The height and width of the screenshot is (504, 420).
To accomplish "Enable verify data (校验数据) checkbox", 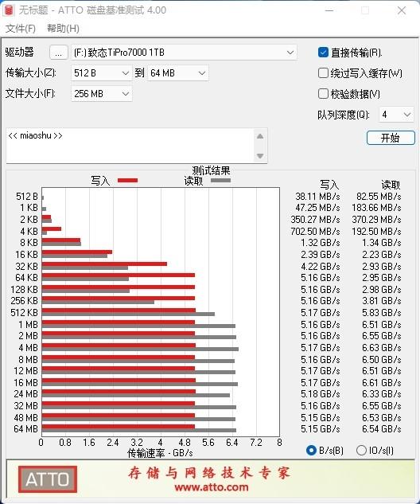I will (x=323, y=94).
